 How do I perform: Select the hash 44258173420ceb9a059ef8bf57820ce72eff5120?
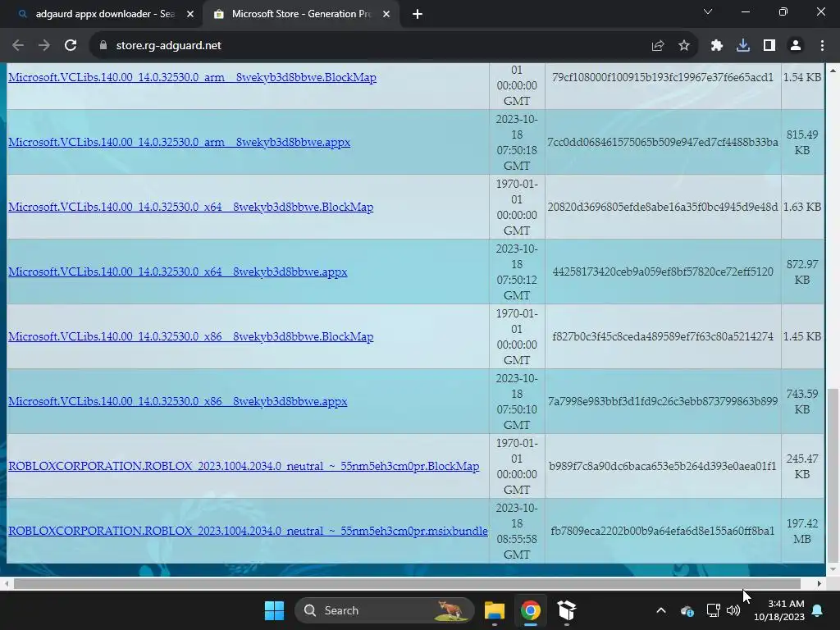[x=663, y=272]
